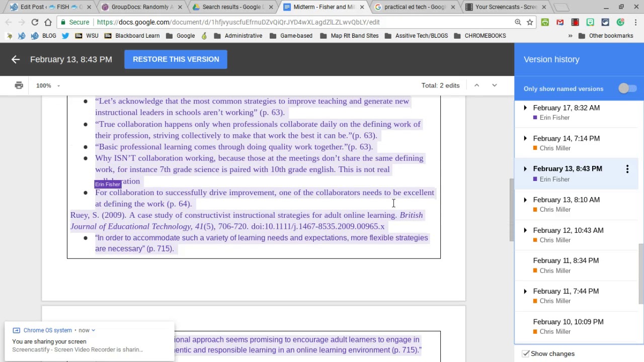This screenshot has height=362, width=644.
Task: Bookmark this page with the star
Action: [530, 22]
